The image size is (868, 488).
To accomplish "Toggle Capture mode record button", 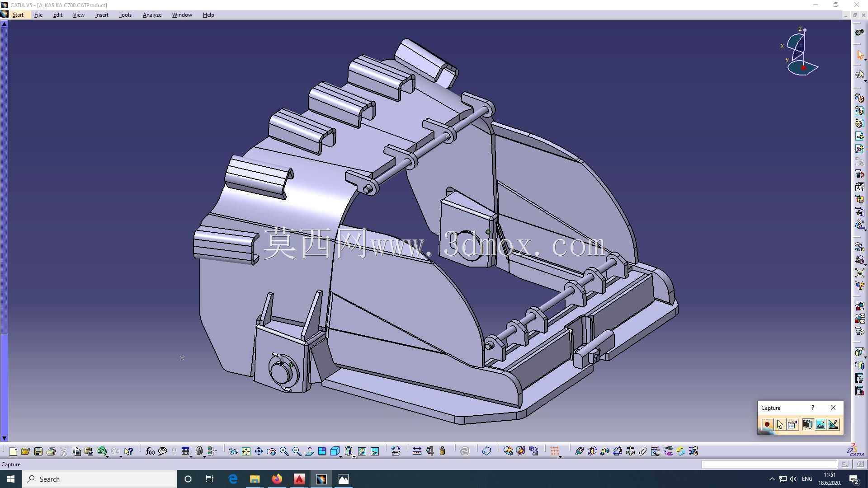I will tap(767, 424).
